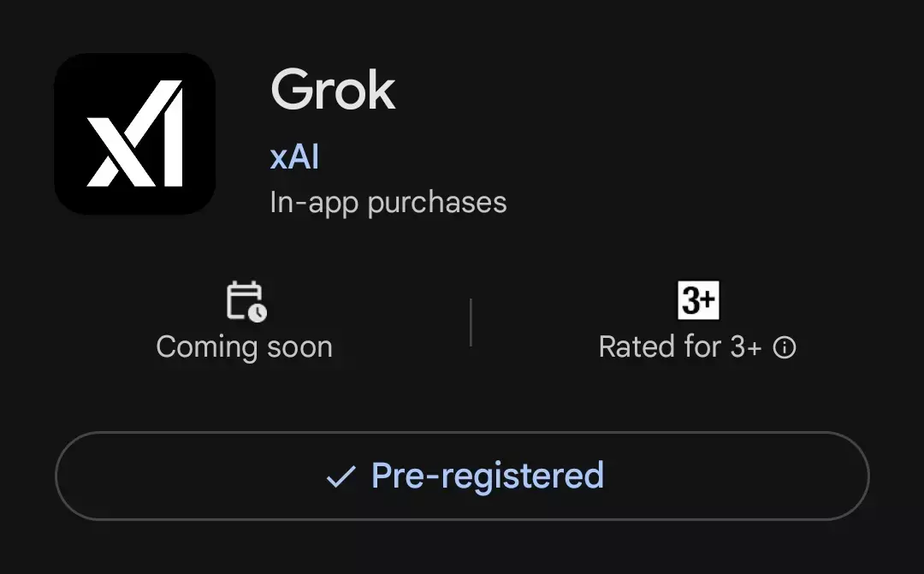Click the Grok app title
The height and width of the screenshot is (574, 924).
tap(333, 90)
